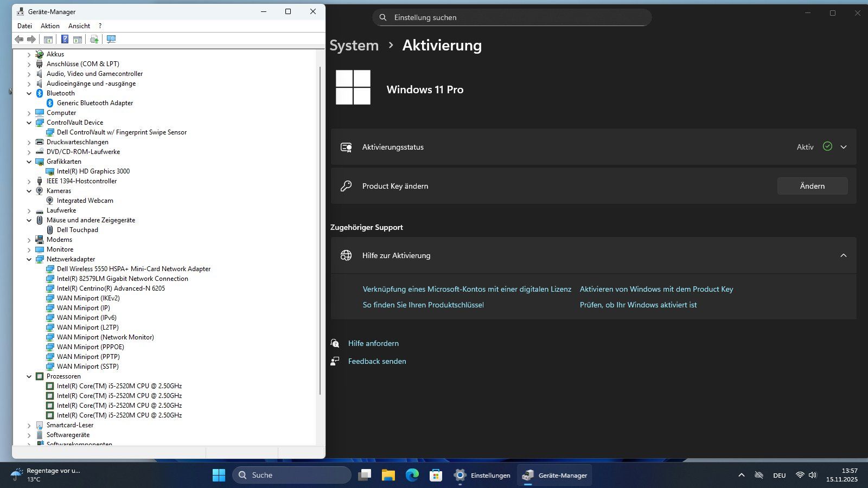Click the Product Key key icon
Image resolution: width=868 pixels, height=488 pixels.
tap(346, 186)
